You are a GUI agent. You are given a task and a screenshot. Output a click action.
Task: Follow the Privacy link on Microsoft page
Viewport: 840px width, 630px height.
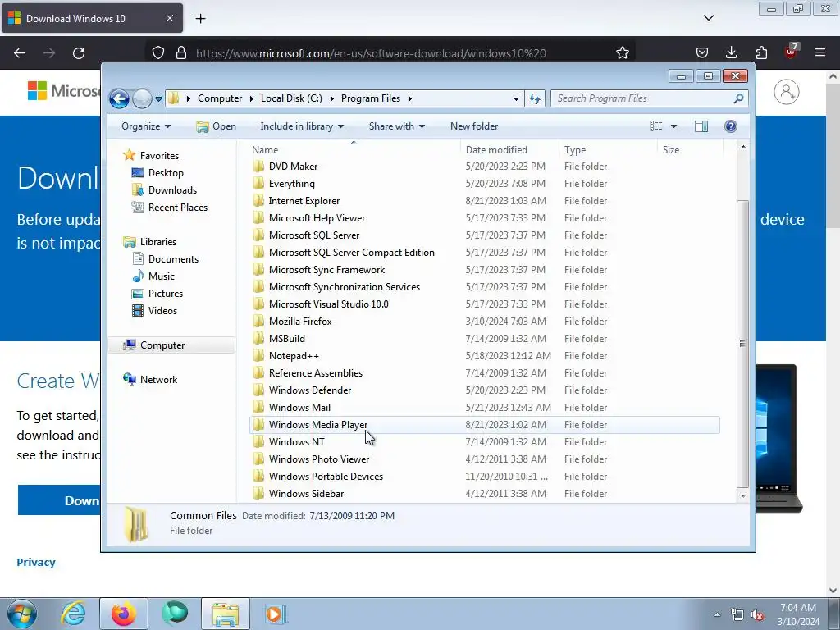[x=36, y=563]
